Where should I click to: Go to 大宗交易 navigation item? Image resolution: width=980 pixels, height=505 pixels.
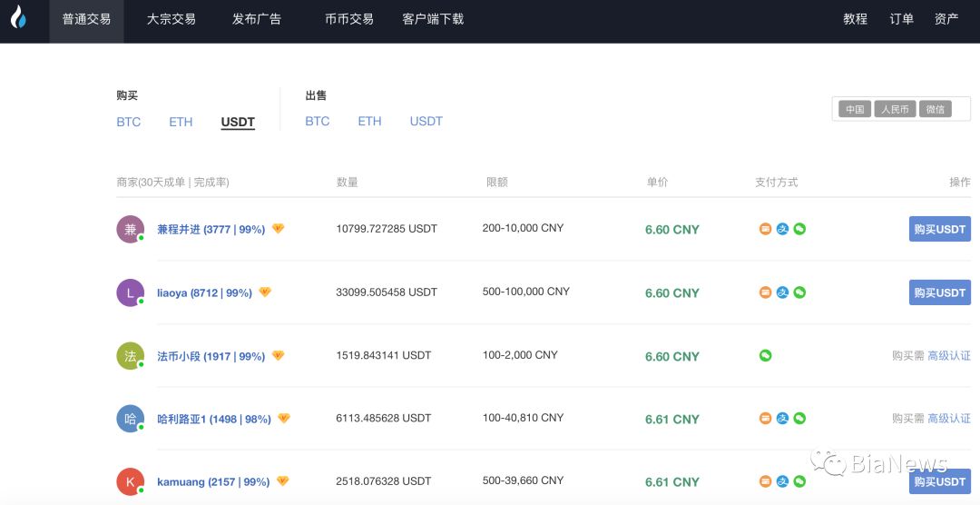point(171,19)
